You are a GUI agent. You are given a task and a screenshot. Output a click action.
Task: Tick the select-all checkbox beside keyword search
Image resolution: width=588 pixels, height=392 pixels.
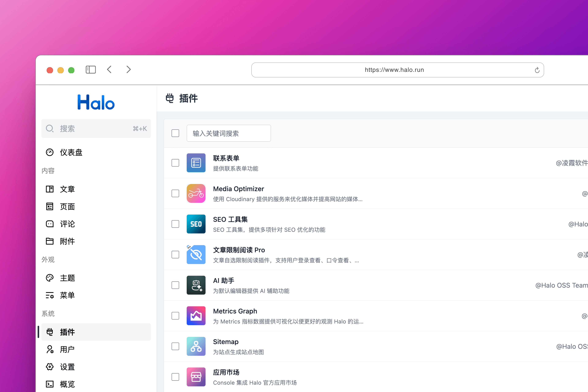pyautogui.click(x=175, y=133)
